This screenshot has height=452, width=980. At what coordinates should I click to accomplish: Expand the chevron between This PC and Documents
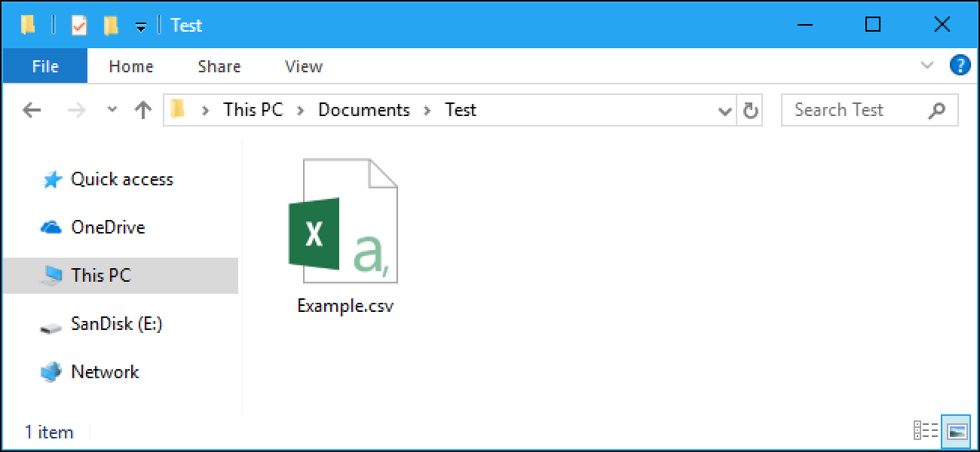(x=301, y=111)
